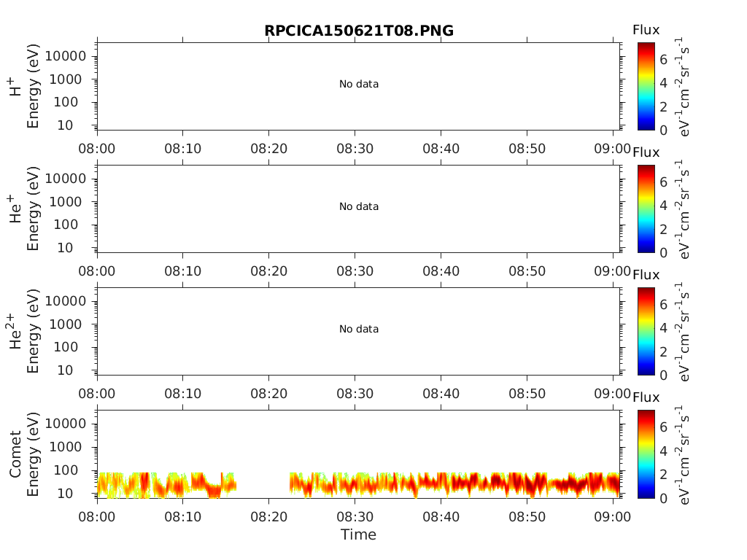The width and height of the screenshot is (747, 560).
Task: Click the H+ Energy (eV) axis label
Action: click(24, 86)
